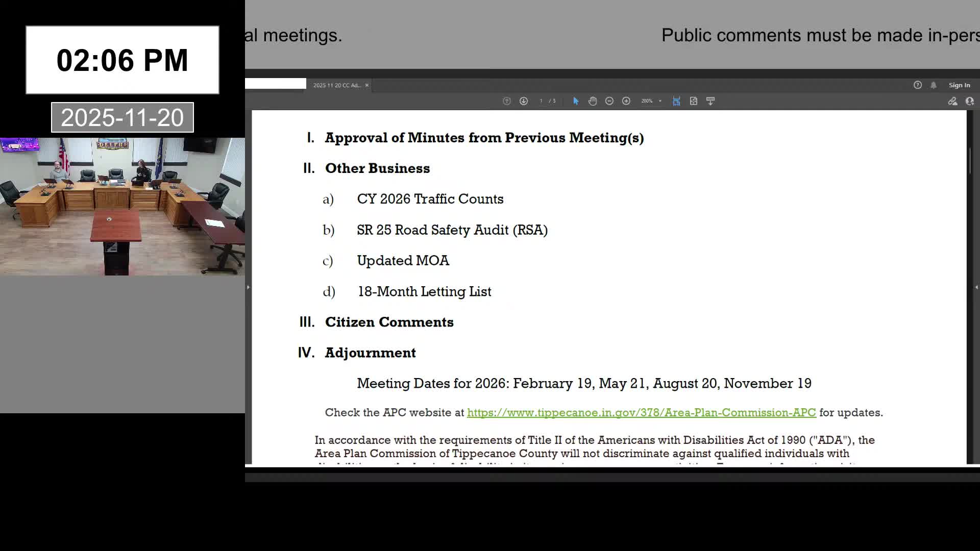This screenshot has width=980, height=551.
Task: Zoom out with the minus icon
Action: coord(609,101)
